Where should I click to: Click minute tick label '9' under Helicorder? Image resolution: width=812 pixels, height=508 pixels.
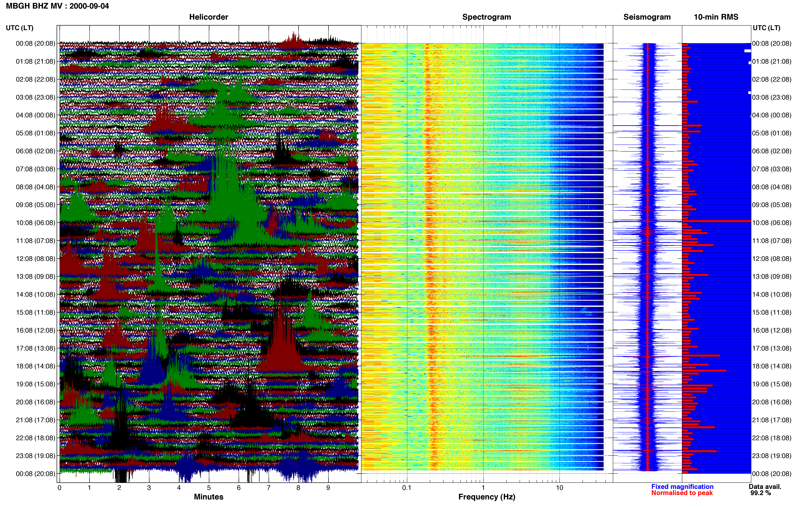pos(328,488)
